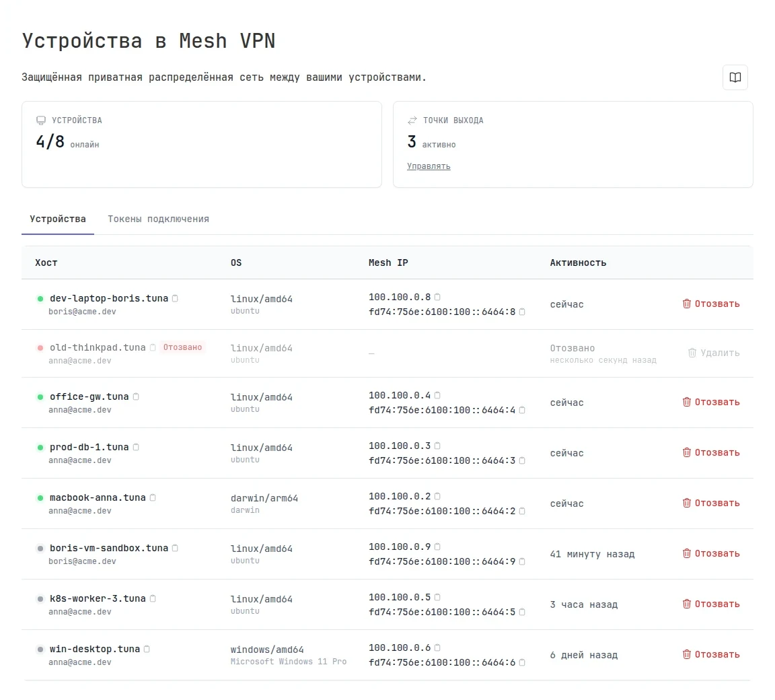This screenshot has width=775, height=700.
Task: Copy IPv6 address ending 6464:3
Action: [522, 460]
